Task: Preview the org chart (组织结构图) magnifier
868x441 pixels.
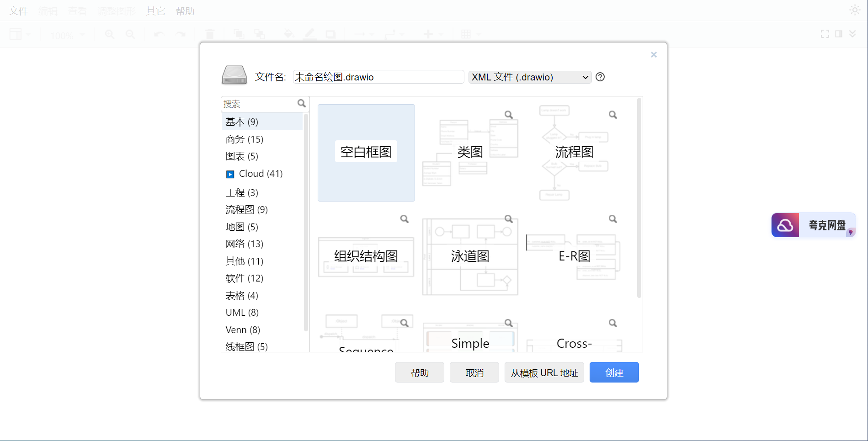Action: (404, 219)
